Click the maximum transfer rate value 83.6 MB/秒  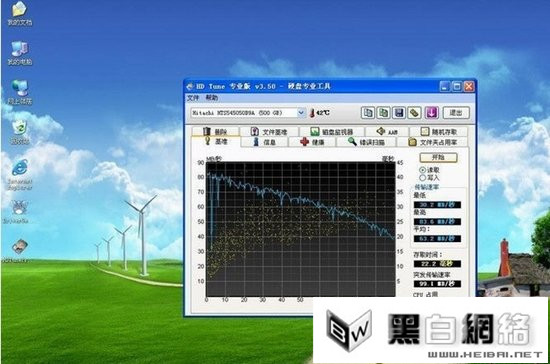point(437,222)
